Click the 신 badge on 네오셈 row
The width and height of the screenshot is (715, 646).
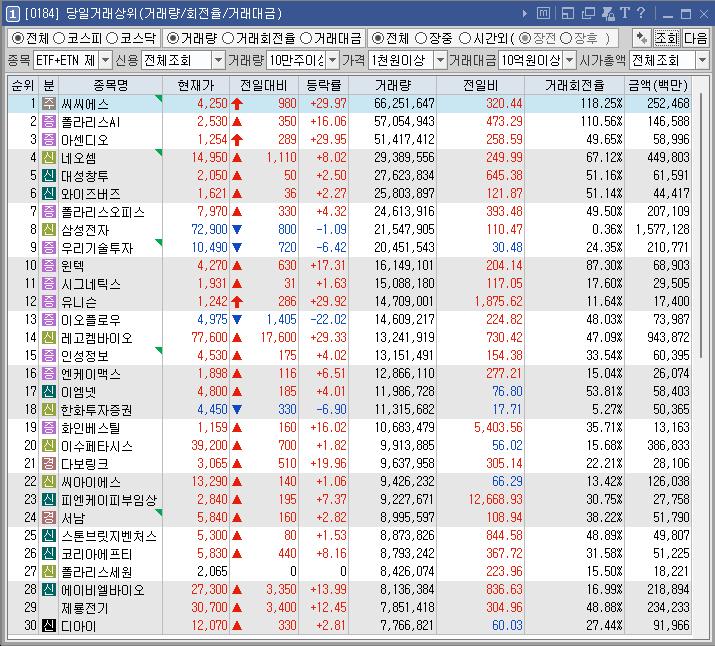tap(49, 158)
